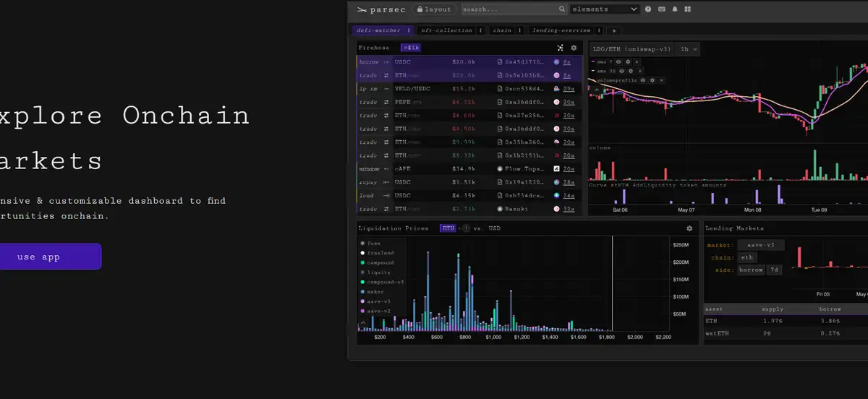Remove the volumeprofile indicator
Image resolution: width=868 pixels, height=399 pixels.
point(661,80)
